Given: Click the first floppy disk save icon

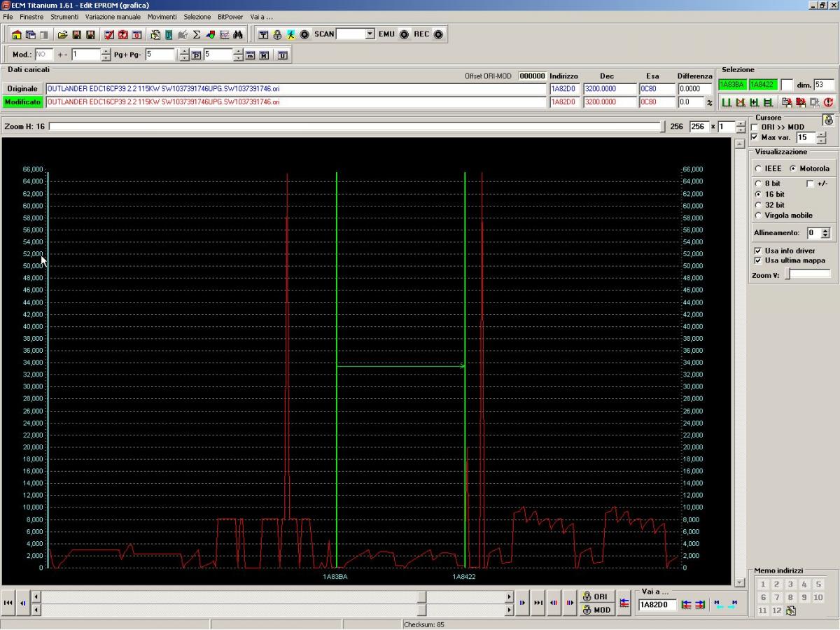Looking at the screenshot, I should (76, 34).
